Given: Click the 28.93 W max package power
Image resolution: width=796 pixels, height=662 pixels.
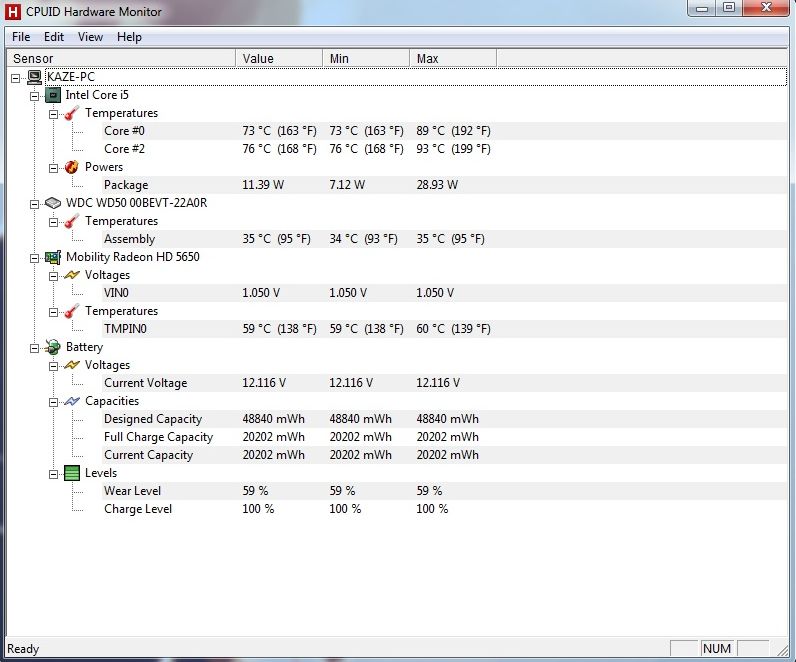Looking at the screenshot, I should tap(437, 185).
